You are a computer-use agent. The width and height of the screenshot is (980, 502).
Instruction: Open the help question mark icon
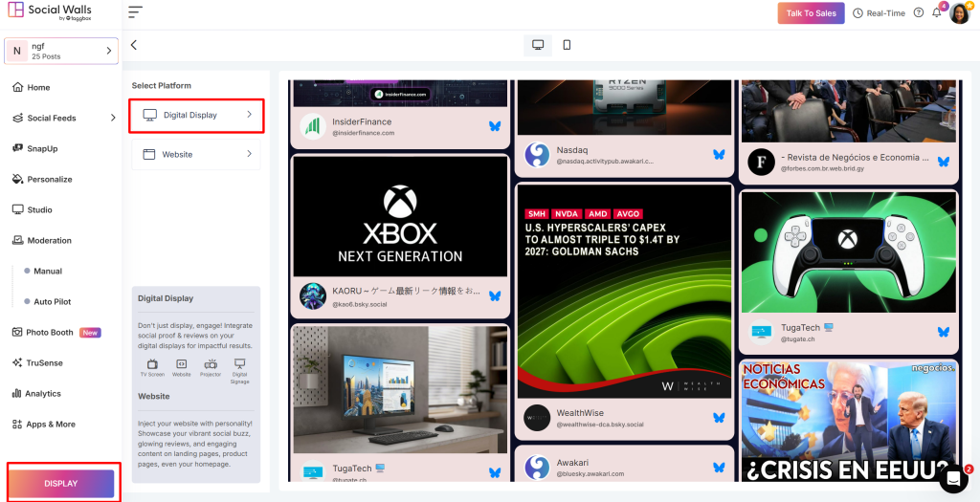point(918,12)
